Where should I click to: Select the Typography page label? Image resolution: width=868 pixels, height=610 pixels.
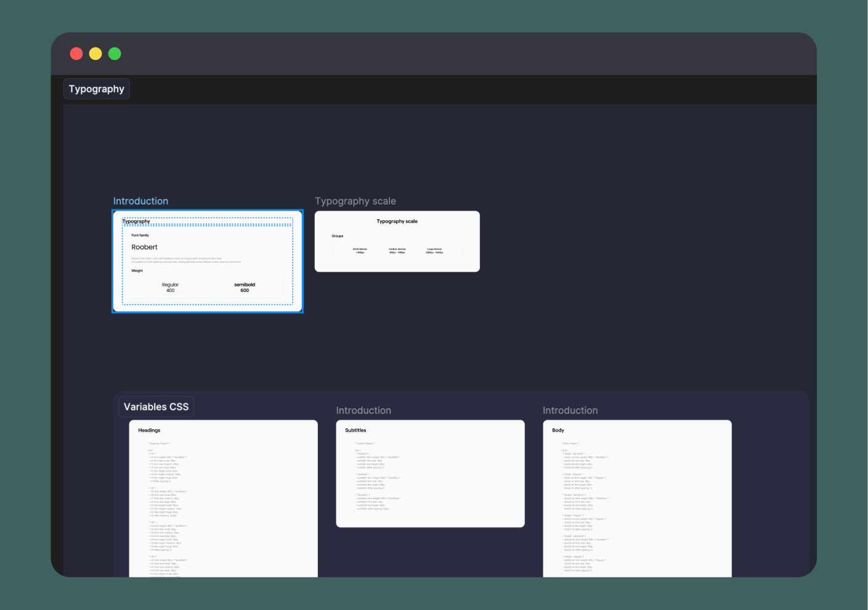click(x=97, y=89)
